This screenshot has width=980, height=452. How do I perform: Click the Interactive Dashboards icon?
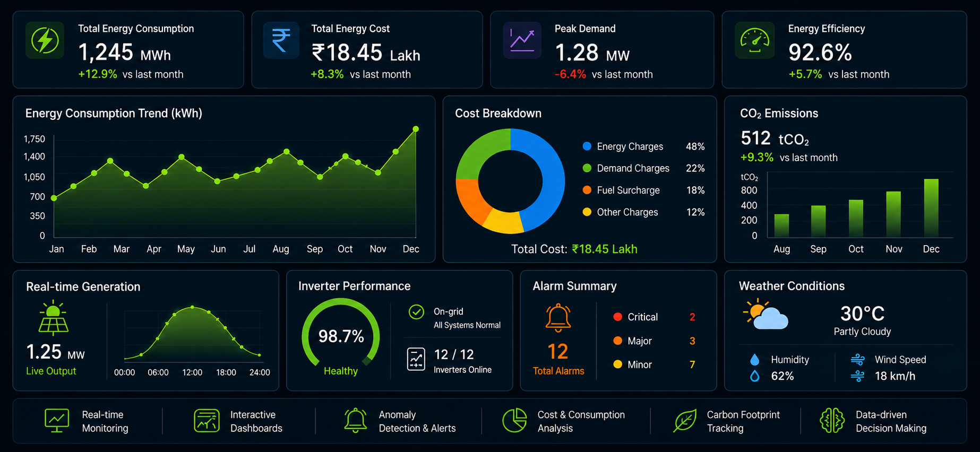click(207, 421)
